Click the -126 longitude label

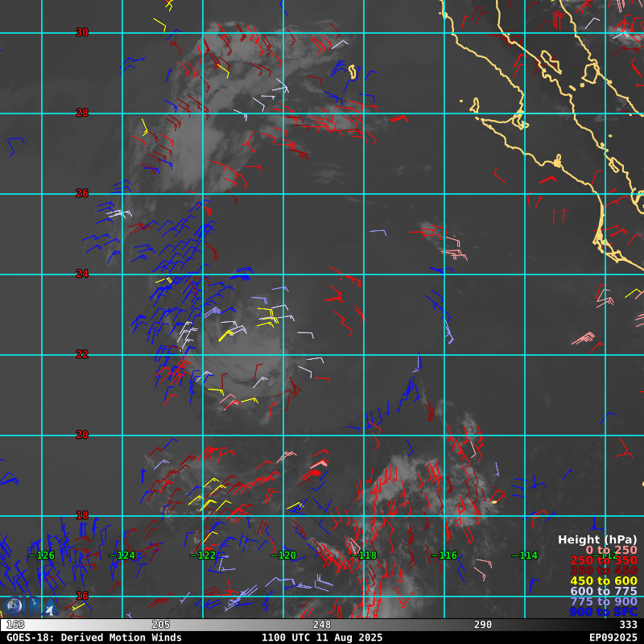point(41,555)
